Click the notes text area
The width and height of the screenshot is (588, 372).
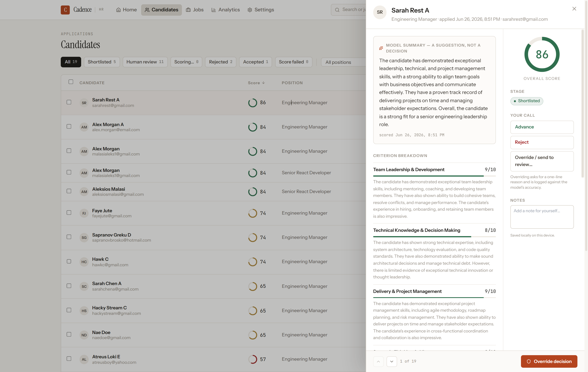542,217
